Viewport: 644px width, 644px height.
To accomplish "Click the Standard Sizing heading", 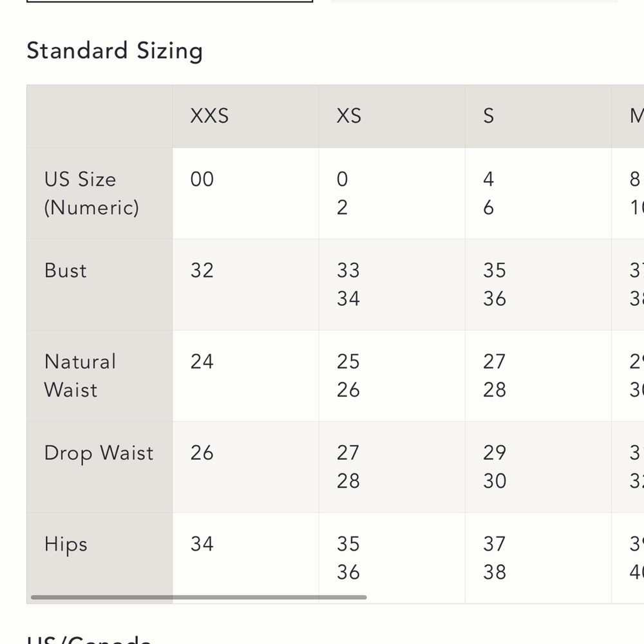I will click(x=115, y=51).
